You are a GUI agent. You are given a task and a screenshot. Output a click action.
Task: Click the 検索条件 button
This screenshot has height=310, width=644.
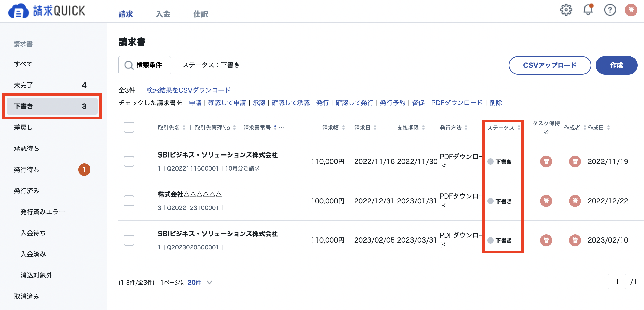click(x=144, y=65)
